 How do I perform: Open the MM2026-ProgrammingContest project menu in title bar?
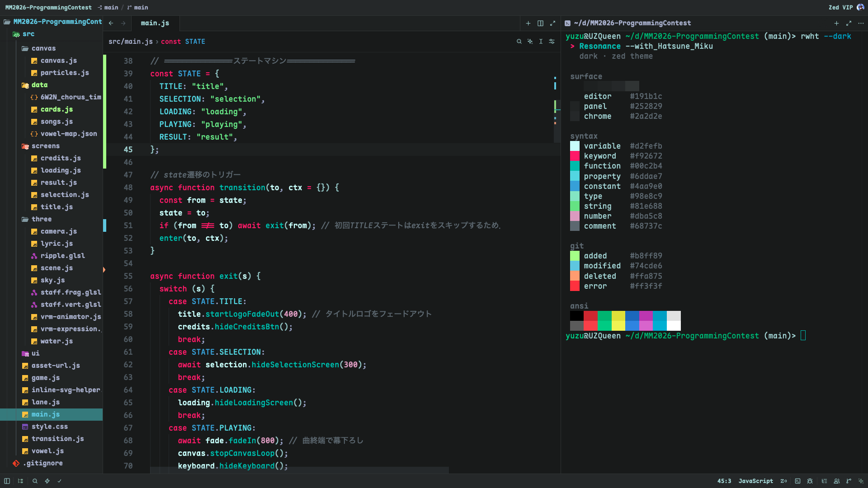48,7
